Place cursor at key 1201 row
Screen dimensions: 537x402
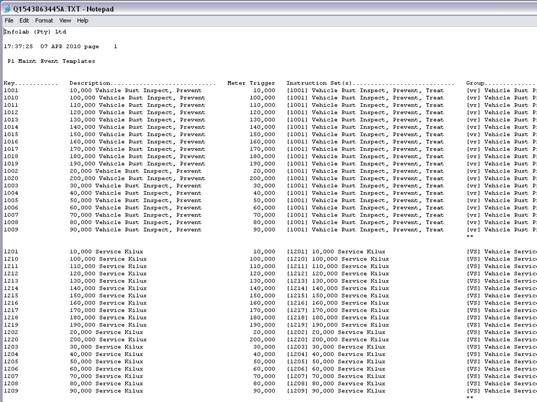coord(11,252)
